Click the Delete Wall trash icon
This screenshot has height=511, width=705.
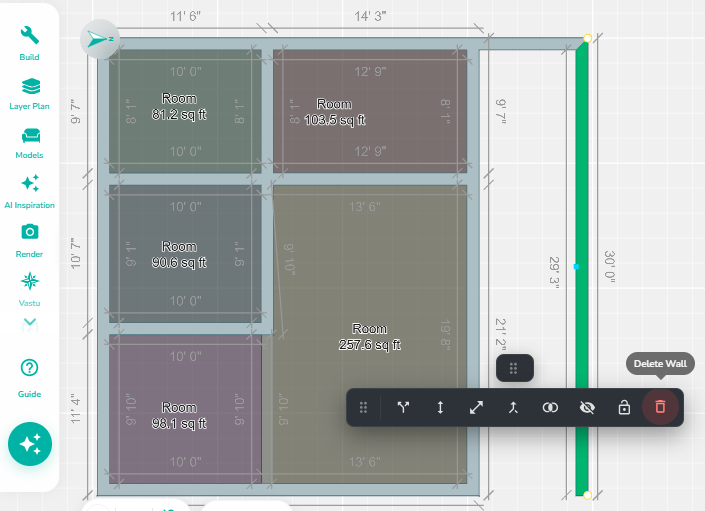[x=660, y=407]
